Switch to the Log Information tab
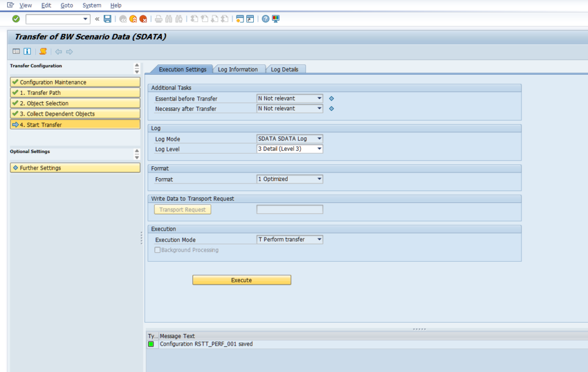The width and height of the screenshot is (588, 372). click(x=238, y=70)
